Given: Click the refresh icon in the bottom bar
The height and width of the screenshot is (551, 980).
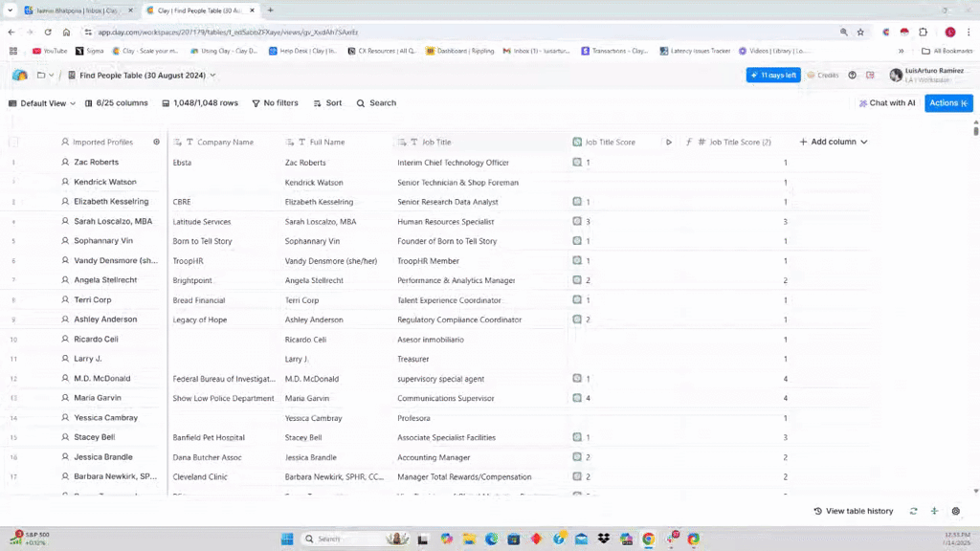Looking at the screenshot, I should [913, 511].
